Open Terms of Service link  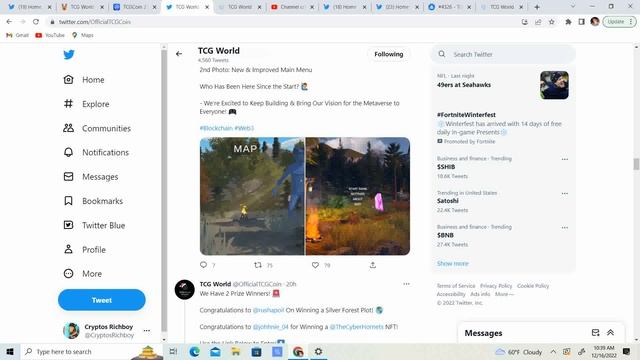click(x=456, y=286)
